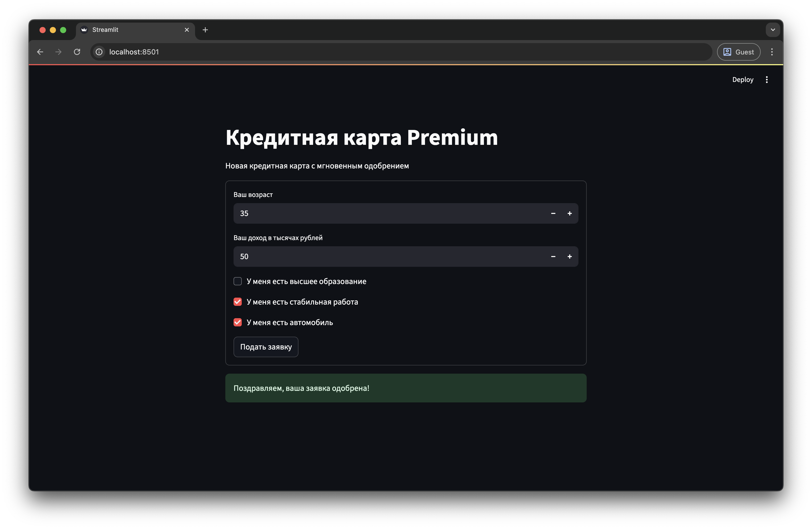The image size is (812, 529).
Task: Uncheck 'У меня есть стабильная работа'
Action: point(237,301)
